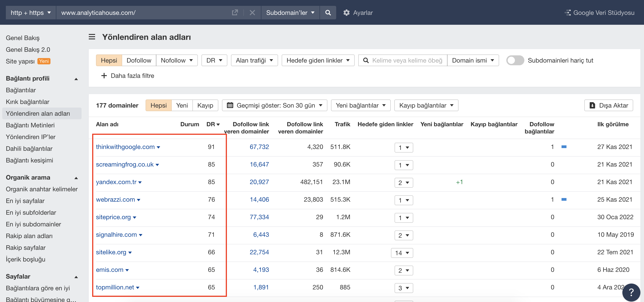Select the Dofollow filter tab
Screen dimensions: 644x302
139,60
